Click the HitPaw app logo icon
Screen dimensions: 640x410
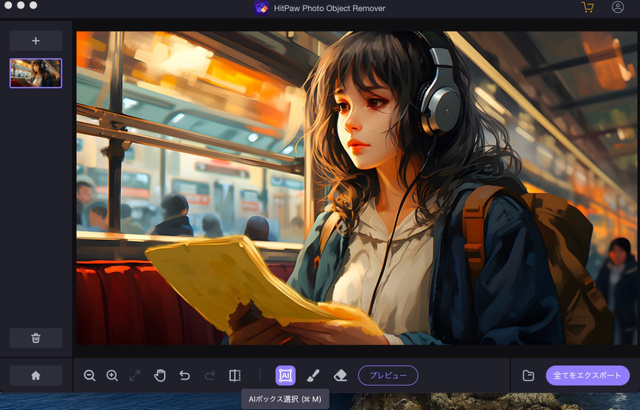(x=261, y=8)
